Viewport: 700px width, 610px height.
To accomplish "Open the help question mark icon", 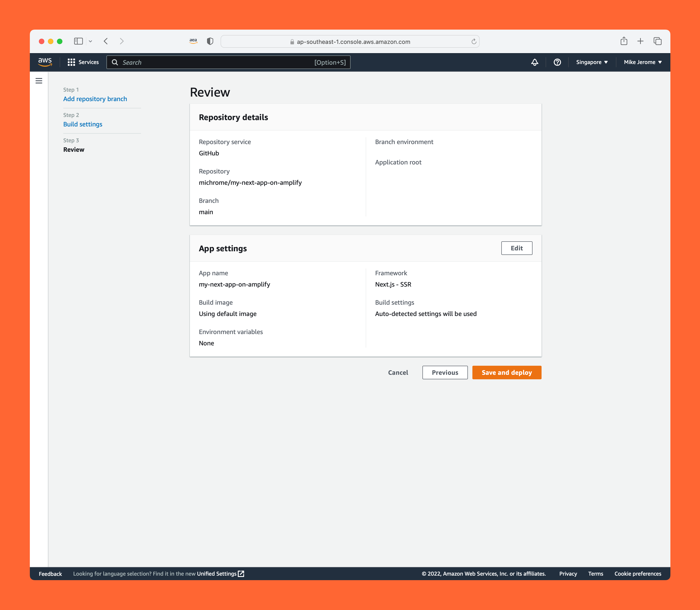I will [557, 62].
